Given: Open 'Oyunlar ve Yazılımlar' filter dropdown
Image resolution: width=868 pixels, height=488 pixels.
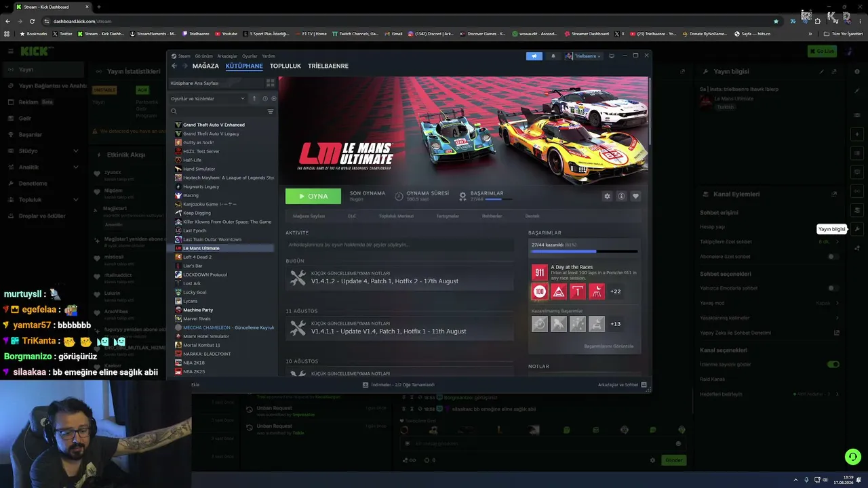Looking at the screenshot, I should pyautogui.click(x=208, y=98).
